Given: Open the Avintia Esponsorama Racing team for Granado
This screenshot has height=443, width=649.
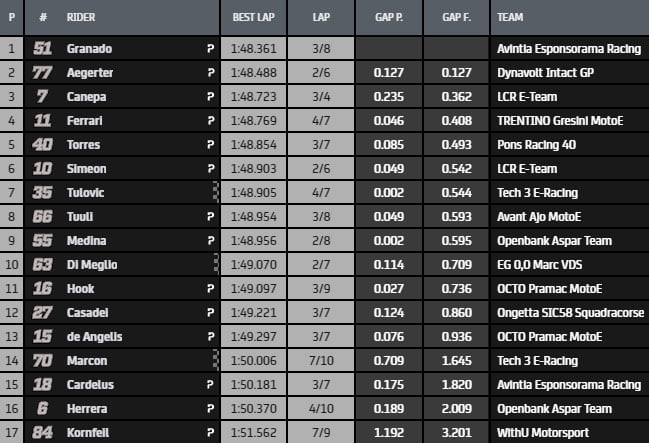Looking at the screenshot, I should (568, 48).
